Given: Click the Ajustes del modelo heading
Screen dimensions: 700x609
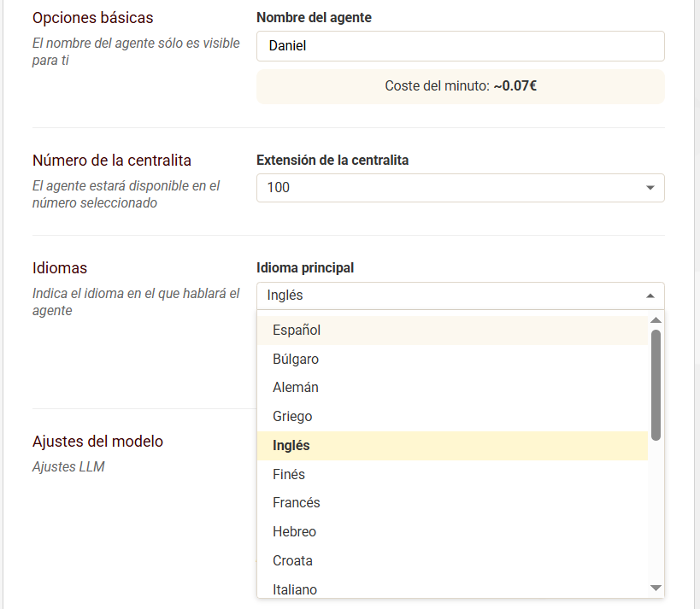Looking at the screenshot, I should point(97,442).
